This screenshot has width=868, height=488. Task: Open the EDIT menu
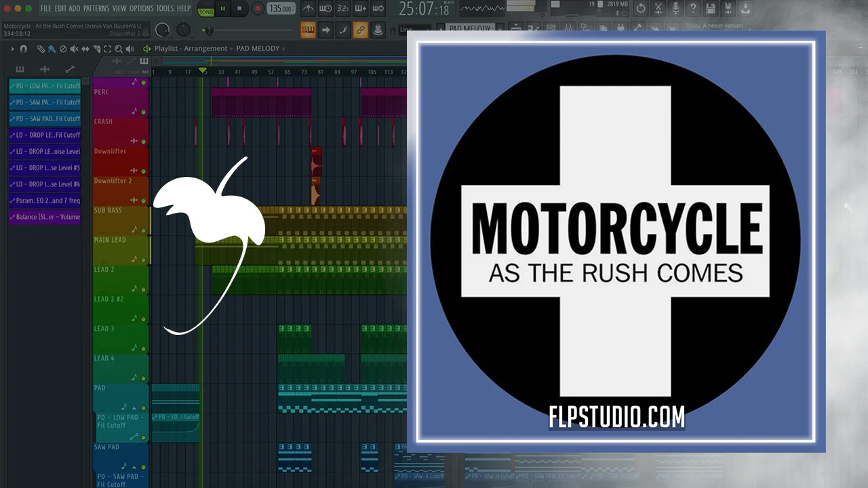pos(60,8)
